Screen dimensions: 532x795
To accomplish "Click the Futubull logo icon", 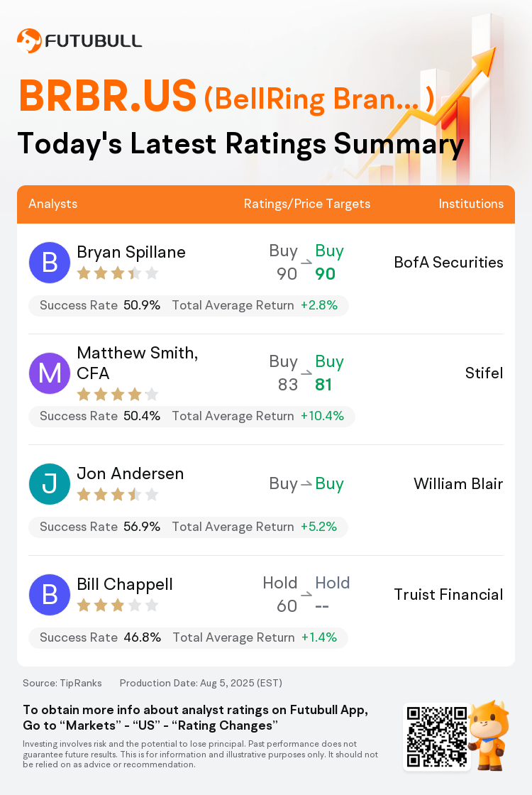I will pyautogui.click(x=29, y=40).
